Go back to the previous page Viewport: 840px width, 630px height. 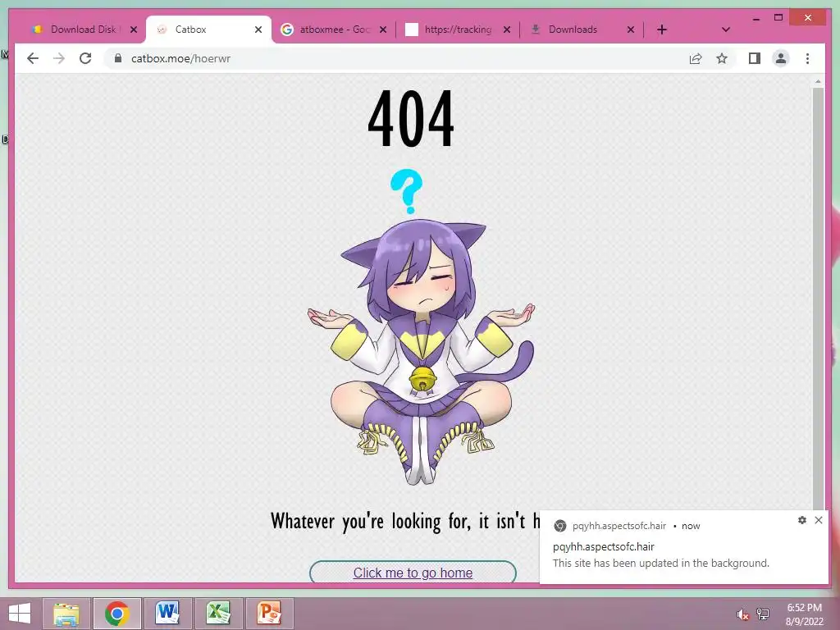pyautogui.click(x=33, y=58)
